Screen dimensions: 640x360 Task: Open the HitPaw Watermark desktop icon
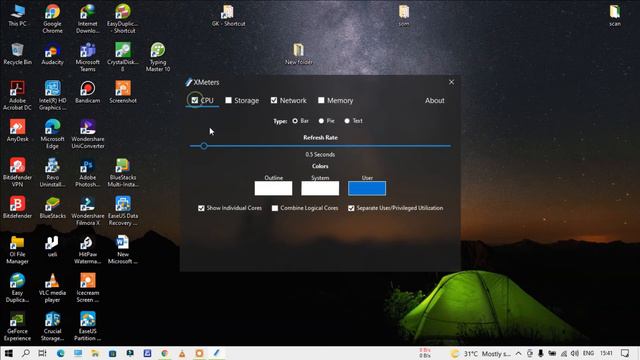pyautogui.click(x=87, y=249)
